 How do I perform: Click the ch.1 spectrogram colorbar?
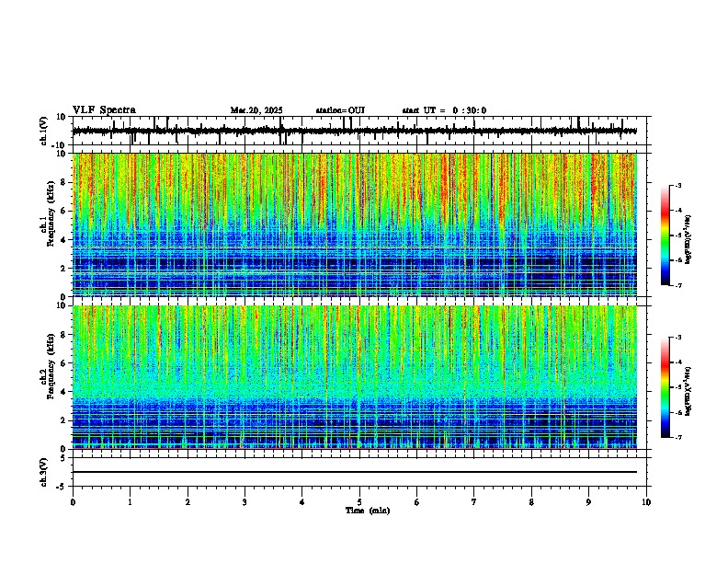tap(665, 236)
